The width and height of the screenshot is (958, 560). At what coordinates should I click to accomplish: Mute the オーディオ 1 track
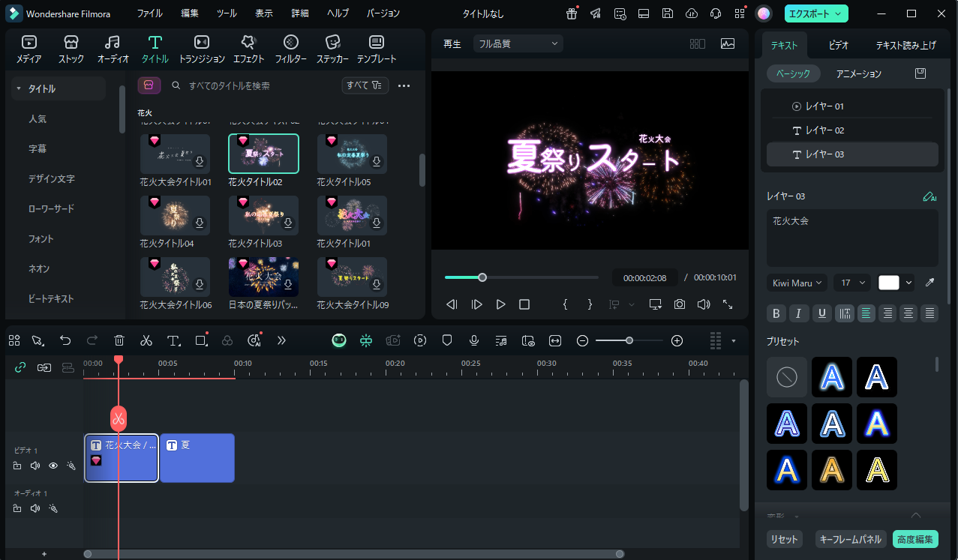[35, 508]
